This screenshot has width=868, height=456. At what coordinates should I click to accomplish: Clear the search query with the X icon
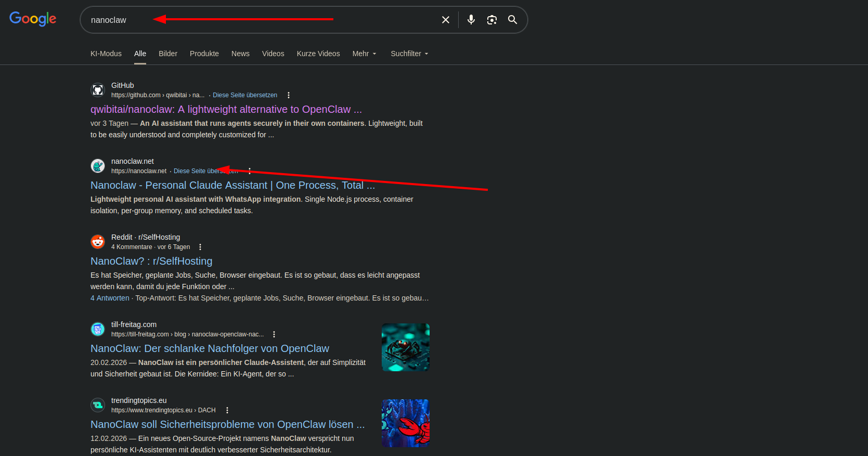click(446, 20)
